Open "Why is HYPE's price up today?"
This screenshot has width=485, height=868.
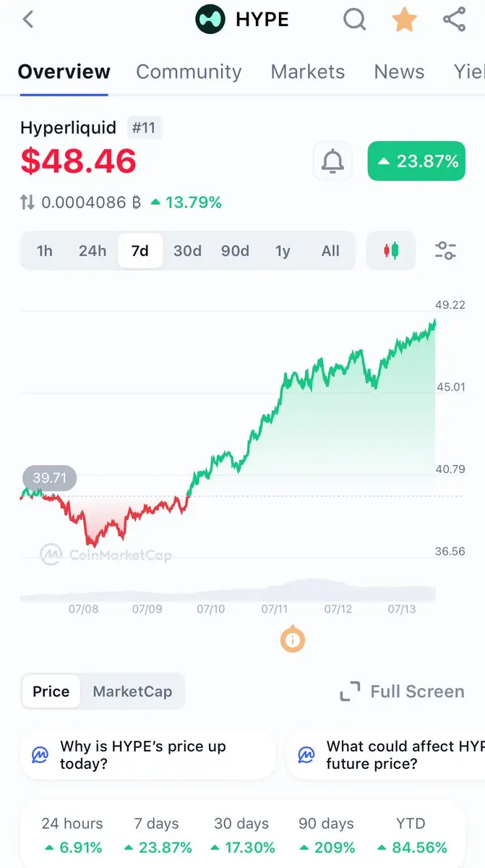tap(147, 755)
